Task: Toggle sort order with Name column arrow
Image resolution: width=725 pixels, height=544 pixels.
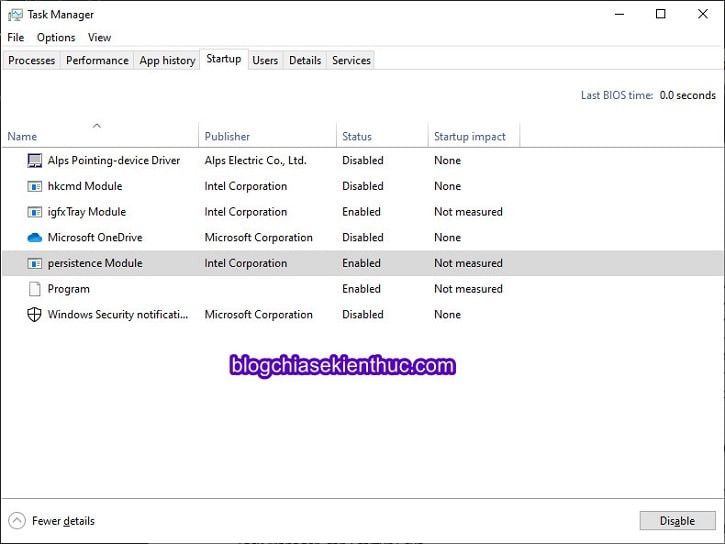Action: (97, 126)
